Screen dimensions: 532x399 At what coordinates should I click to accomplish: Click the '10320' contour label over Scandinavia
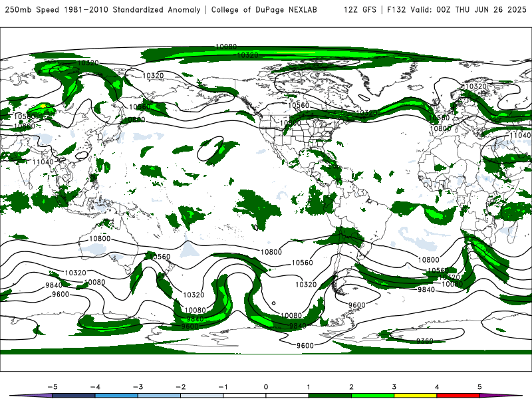[475, 86]
